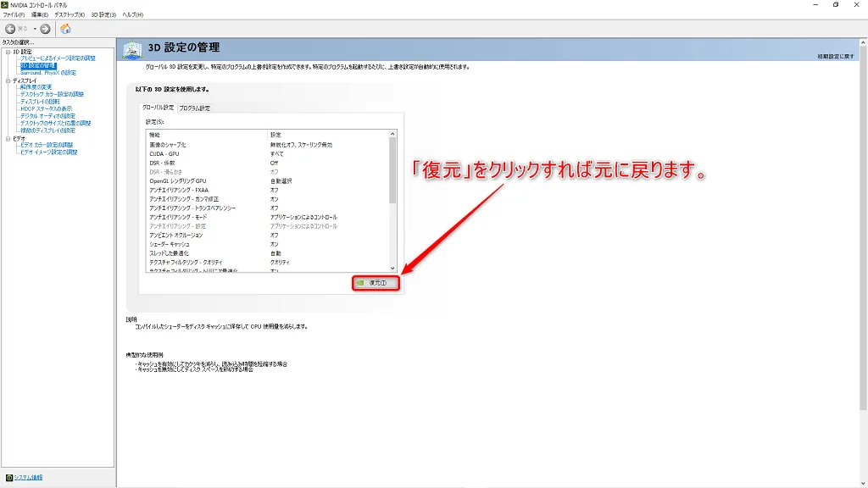Screen dimensions: 868x488
Task: Click the 復元 restore button
Action: (376, 283)
